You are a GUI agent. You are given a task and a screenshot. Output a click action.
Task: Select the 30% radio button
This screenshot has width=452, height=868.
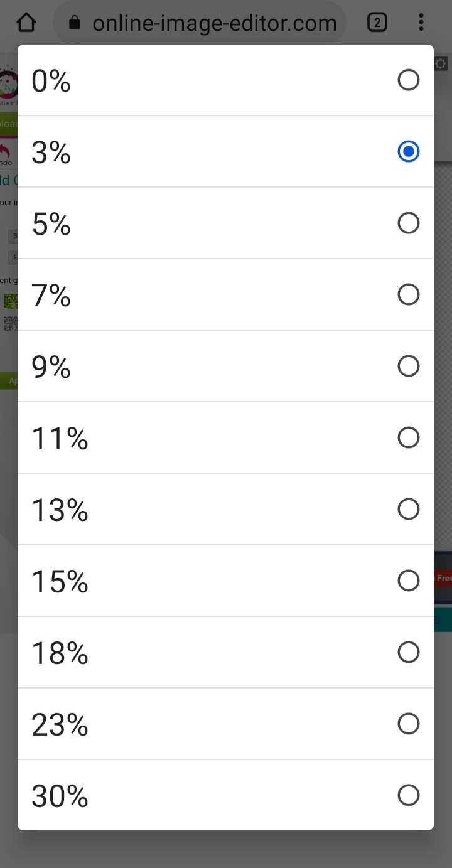tap(408, 795)
